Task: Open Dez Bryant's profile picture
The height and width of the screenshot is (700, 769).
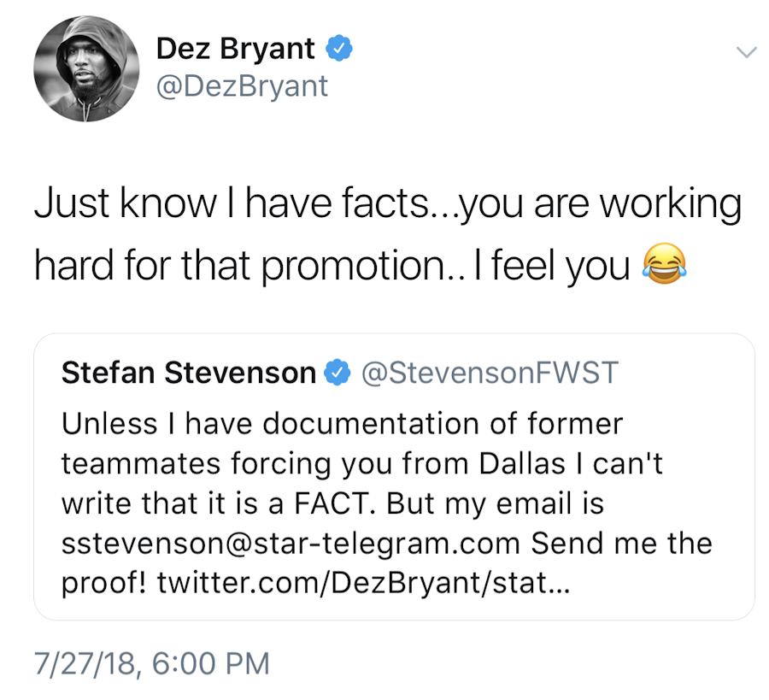Action: click(x=86, y=68)
